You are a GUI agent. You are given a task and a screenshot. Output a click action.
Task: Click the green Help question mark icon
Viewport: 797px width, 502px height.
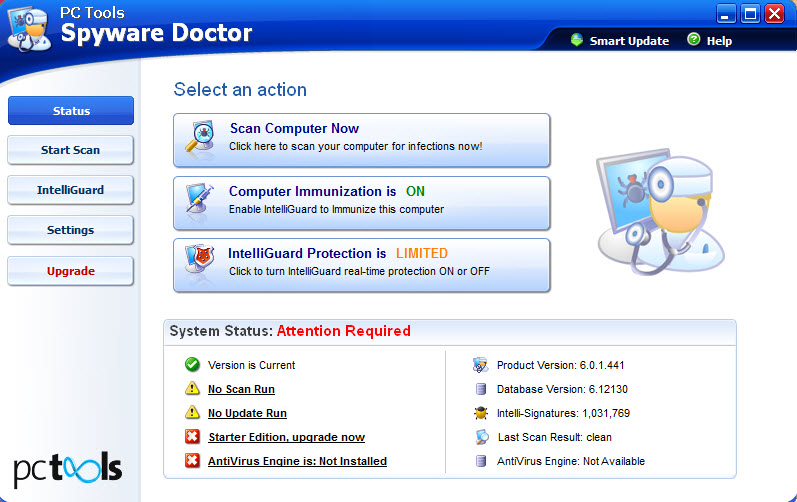coord(693,39)
